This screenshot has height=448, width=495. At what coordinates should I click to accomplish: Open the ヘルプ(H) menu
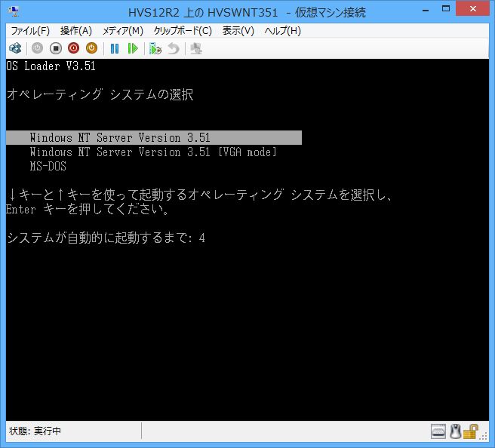pos(283,31)
